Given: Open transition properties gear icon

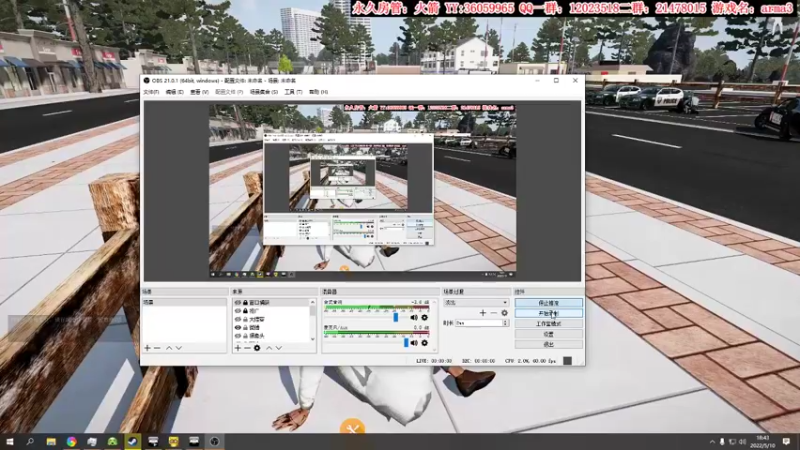Looking at the screenshot, I should tap(504, 313).
